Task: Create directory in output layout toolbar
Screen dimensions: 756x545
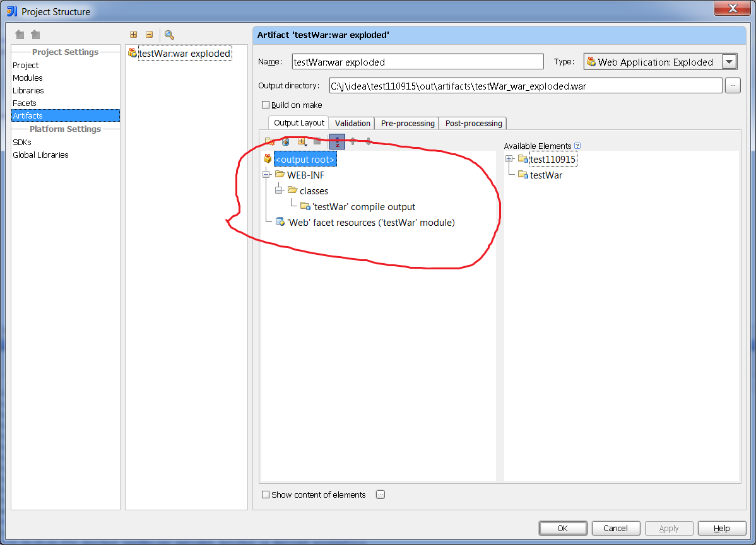Action: point(270,142)
